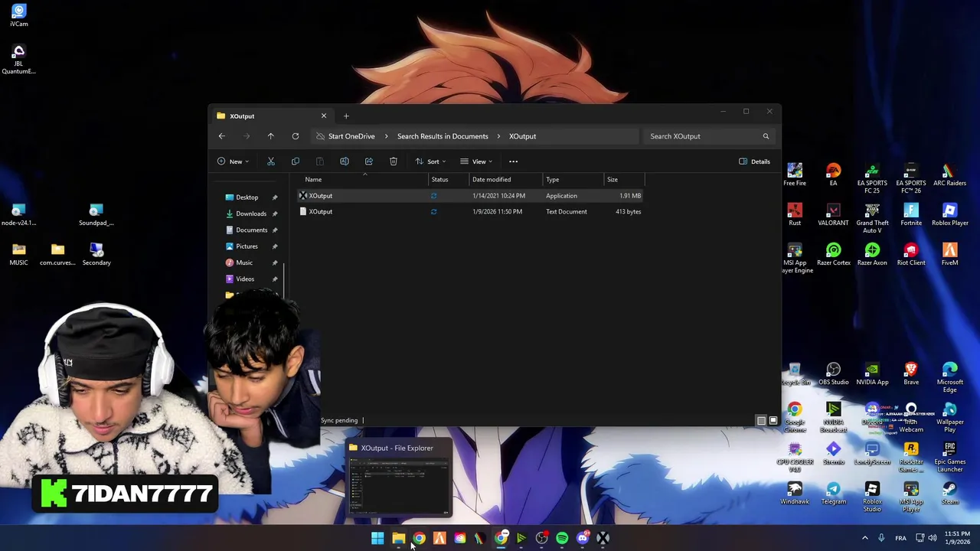
Task: Select the Brave browser desktop icon
Action: point(911,374)
